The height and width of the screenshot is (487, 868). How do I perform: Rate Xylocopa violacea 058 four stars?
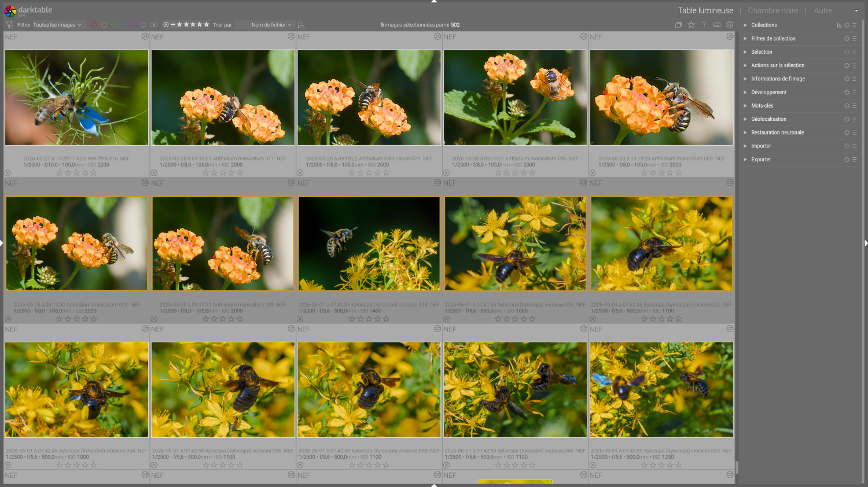click(x=378, y=465)
